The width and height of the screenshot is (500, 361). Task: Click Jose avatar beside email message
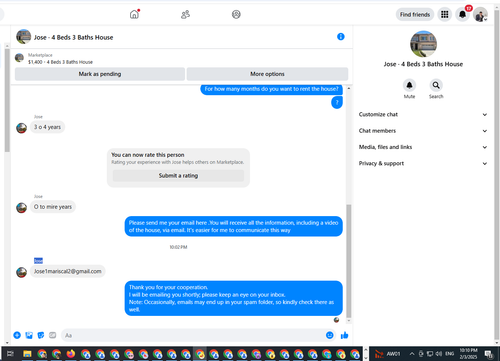pyautogui.click(x=22, y=272)
